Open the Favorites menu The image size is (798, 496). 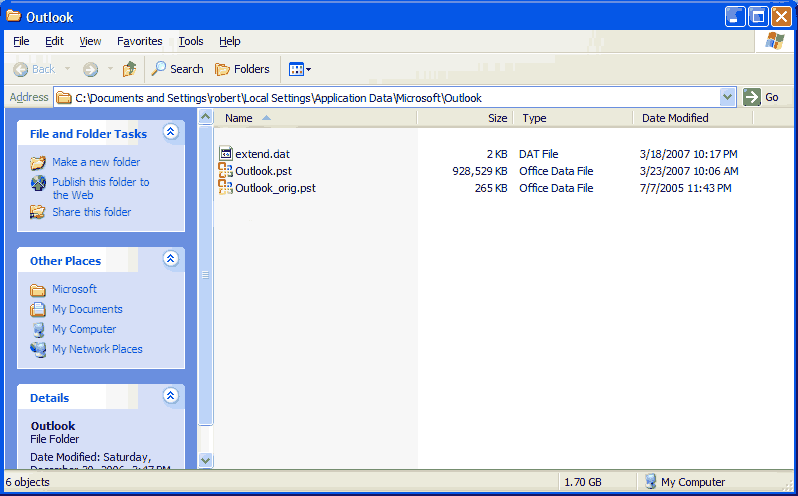coord(139,41)
